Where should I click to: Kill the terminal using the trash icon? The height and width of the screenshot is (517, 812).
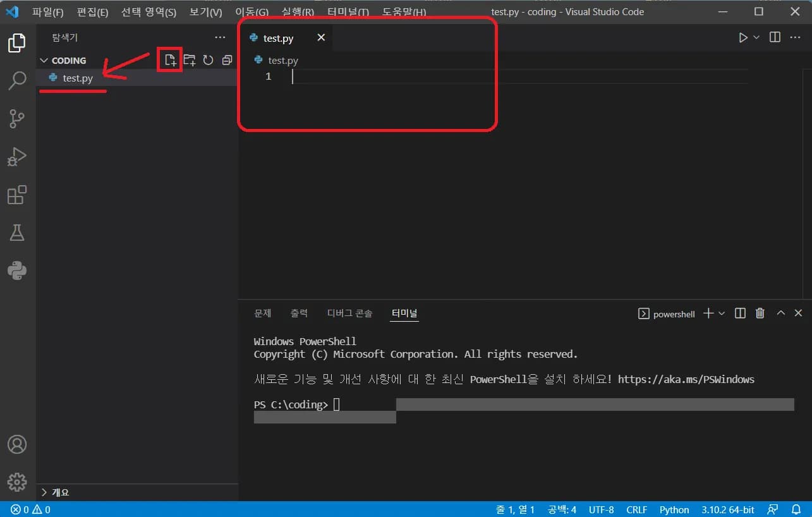click(x=760, y=313)
